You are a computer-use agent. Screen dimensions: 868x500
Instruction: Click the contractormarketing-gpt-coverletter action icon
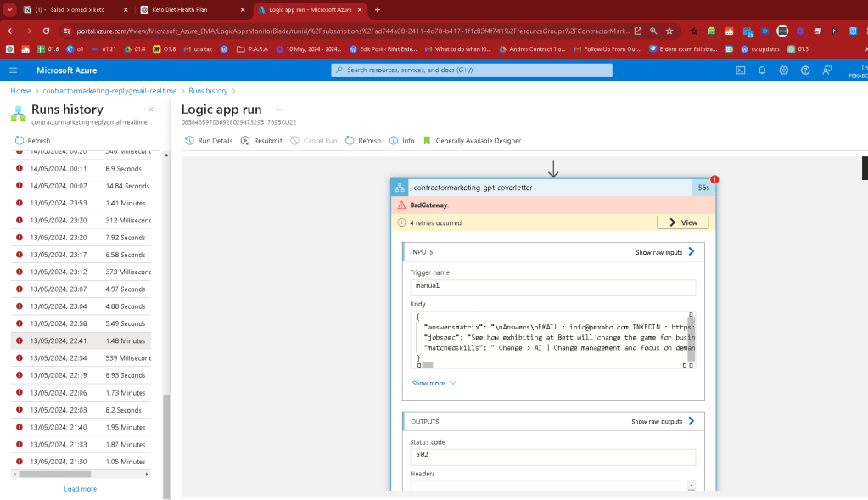pyautogui.click(x=400, y=188)
